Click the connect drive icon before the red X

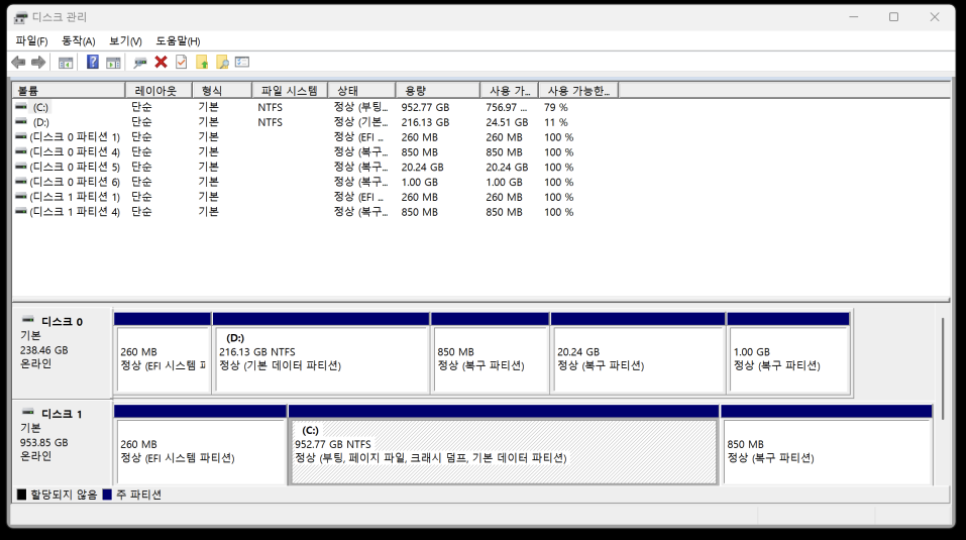click(140, 62)
